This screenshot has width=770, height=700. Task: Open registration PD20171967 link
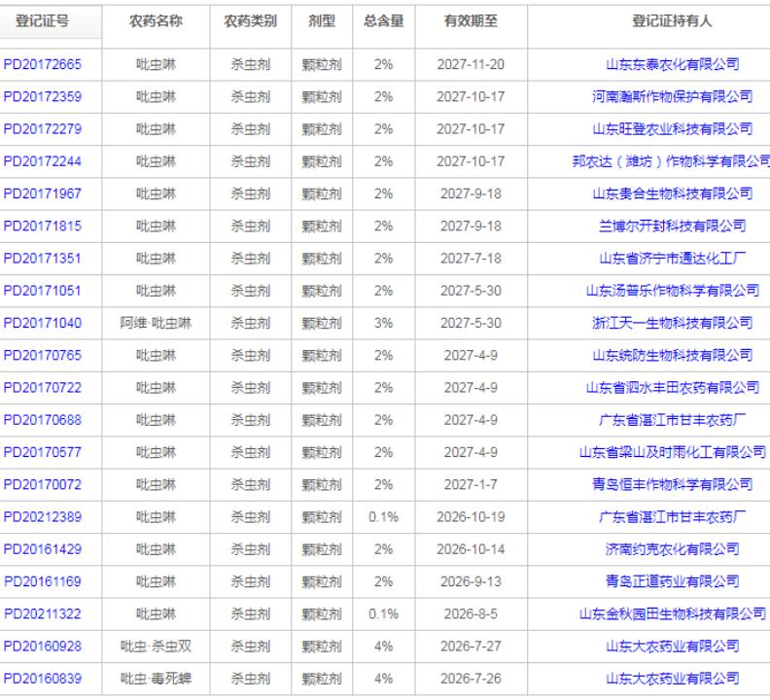pos(42,193)
